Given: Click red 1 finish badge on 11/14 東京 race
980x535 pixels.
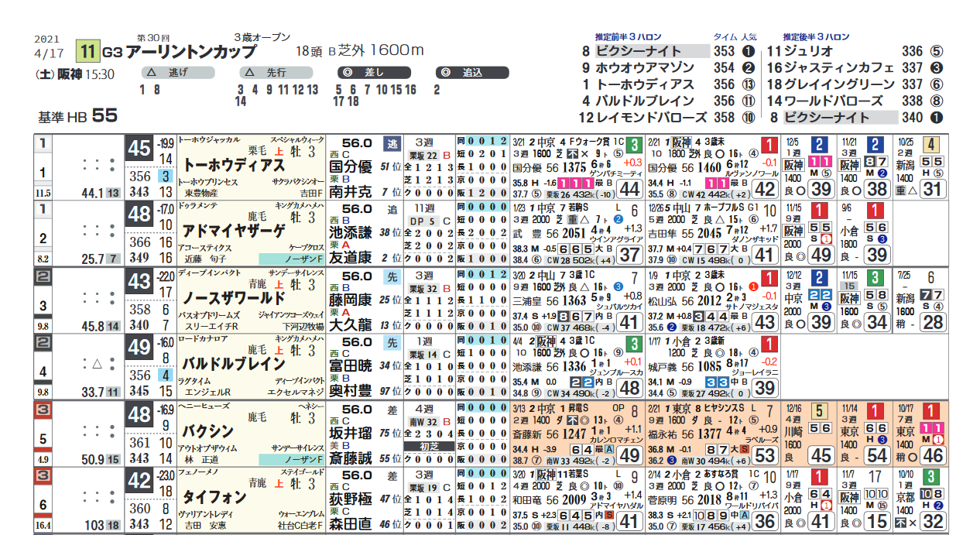Looking at the screenshot, I should click(x=875, y=410).
